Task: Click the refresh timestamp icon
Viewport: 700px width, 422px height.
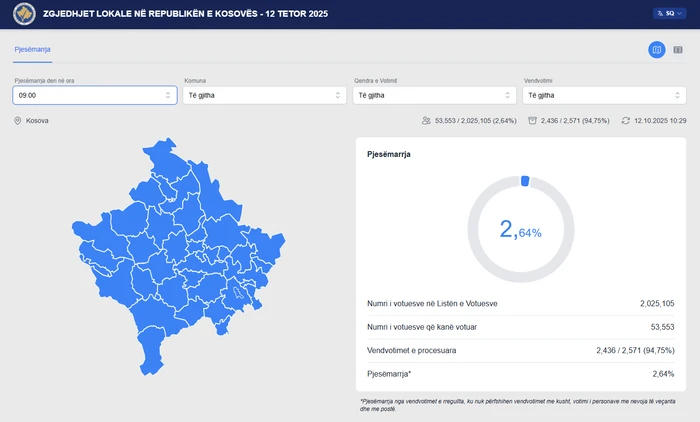Action: pyautogui.click(x=625, y=121)
